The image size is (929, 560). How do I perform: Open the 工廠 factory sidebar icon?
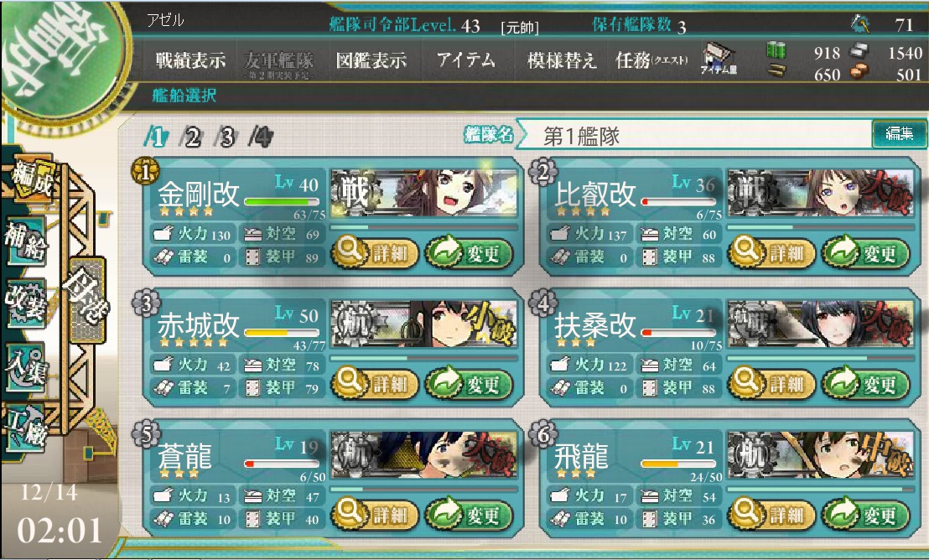point(25,427)
